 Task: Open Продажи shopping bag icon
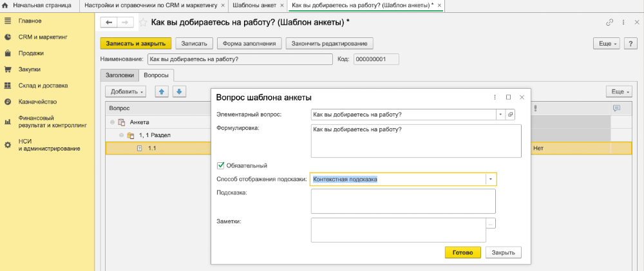click(x=7, y=53)
